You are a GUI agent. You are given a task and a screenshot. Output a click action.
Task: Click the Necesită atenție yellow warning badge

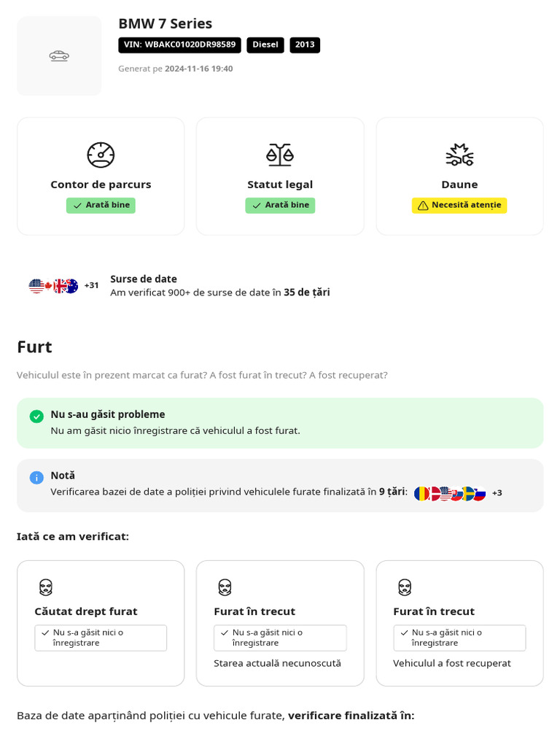coord(459,205)
